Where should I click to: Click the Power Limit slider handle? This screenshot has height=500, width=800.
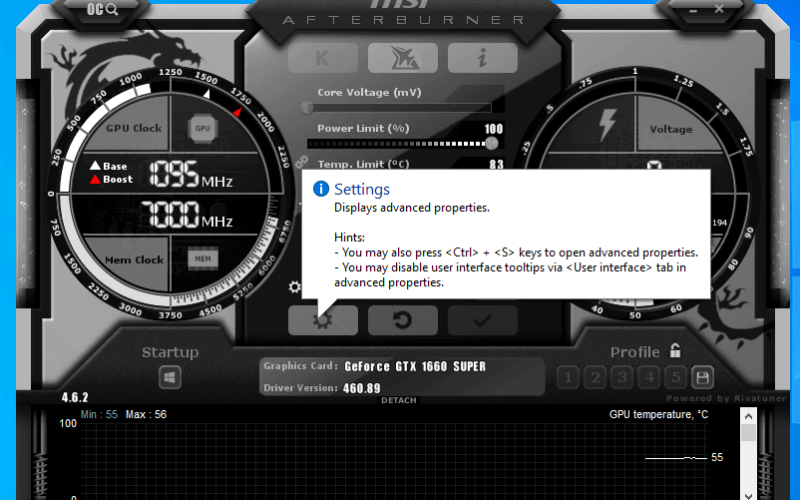tap(491, 143)
